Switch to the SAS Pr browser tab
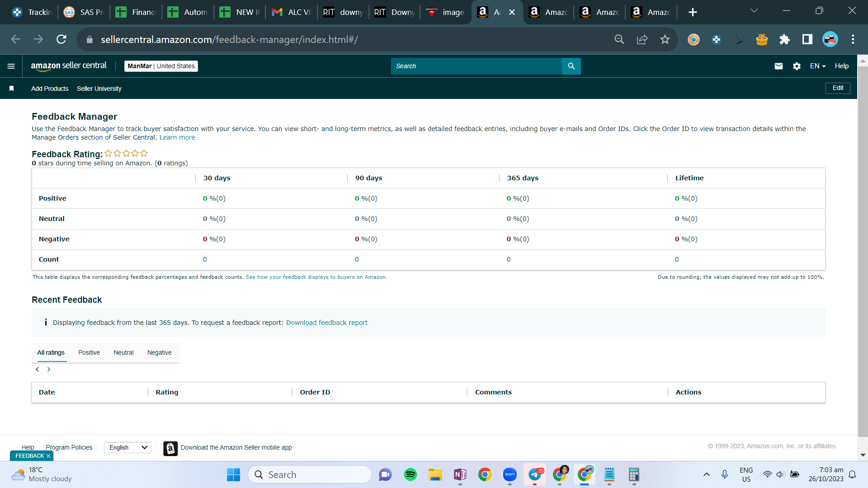The width and height of the screenshot is (868, 488). [x=84, y=12]
